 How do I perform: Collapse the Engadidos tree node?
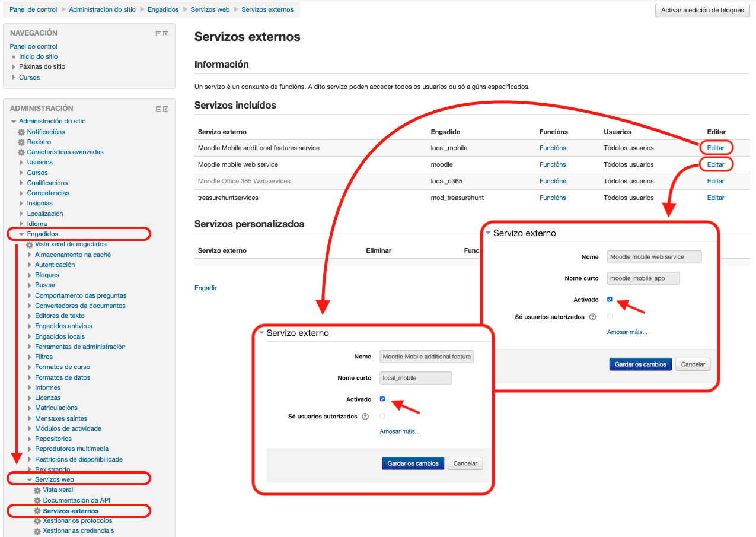coord(21,234)
